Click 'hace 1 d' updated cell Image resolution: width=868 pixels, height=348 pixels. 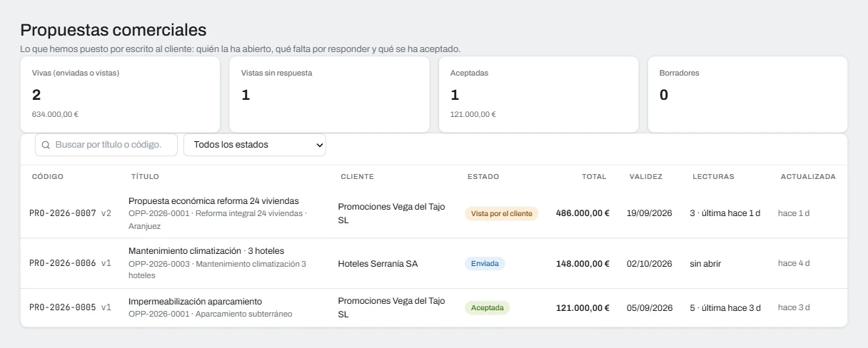pos(794,213)
